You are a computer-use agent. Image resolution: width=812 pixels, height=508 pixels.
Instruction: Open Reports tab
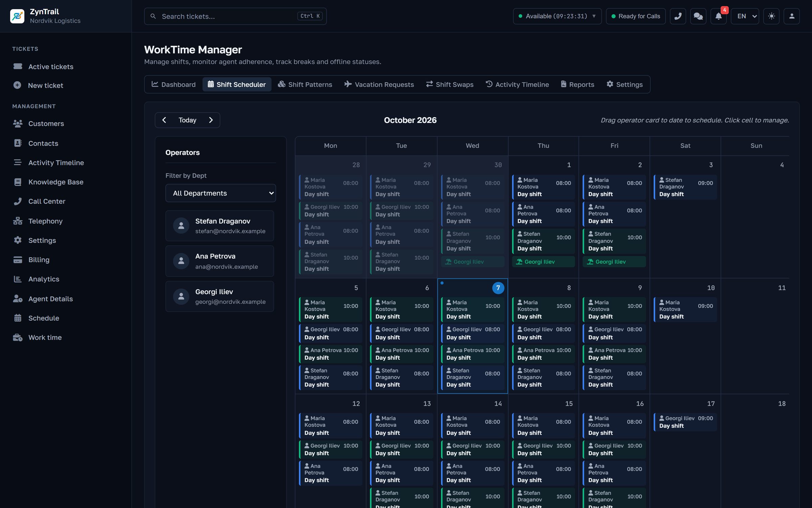click(578, 84)
